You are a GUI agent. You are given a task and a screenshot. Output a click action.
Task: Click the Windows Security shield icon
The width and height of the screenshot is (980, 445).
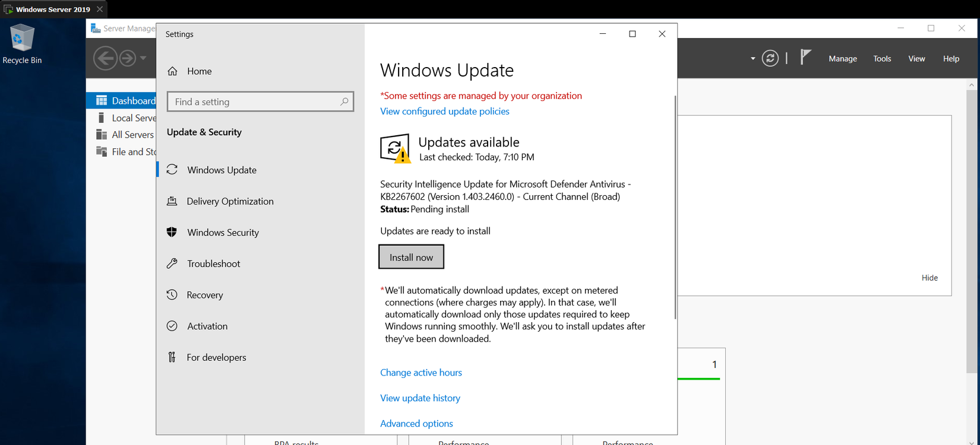(x=172, y=232)
